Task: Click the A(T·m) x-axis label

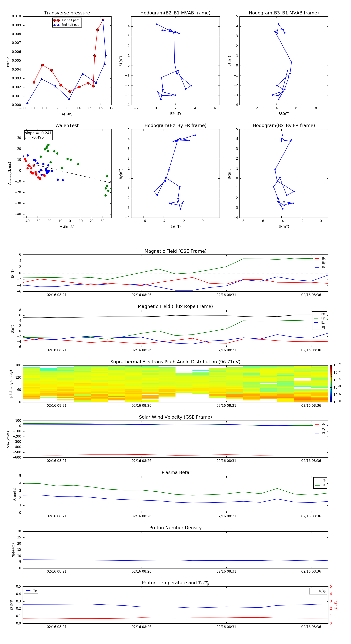Action: 67,114
